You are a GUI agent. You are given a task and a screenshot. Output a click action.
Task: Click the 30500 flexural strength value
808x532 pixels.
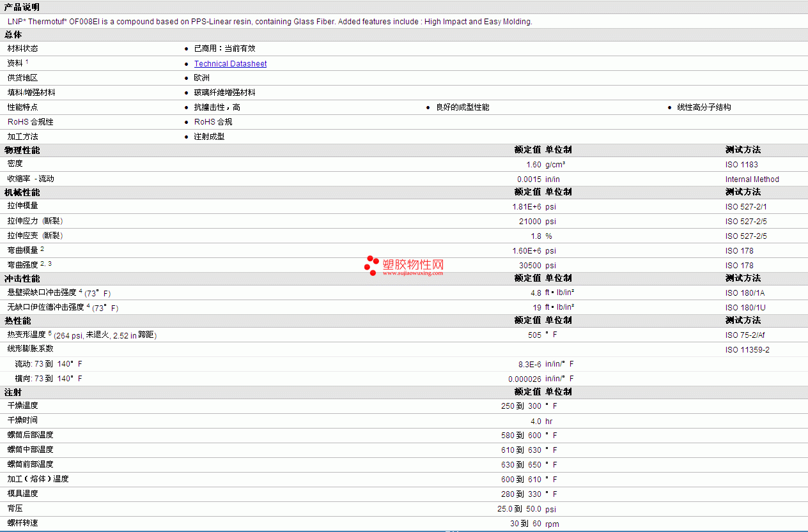tap(530, 266)
